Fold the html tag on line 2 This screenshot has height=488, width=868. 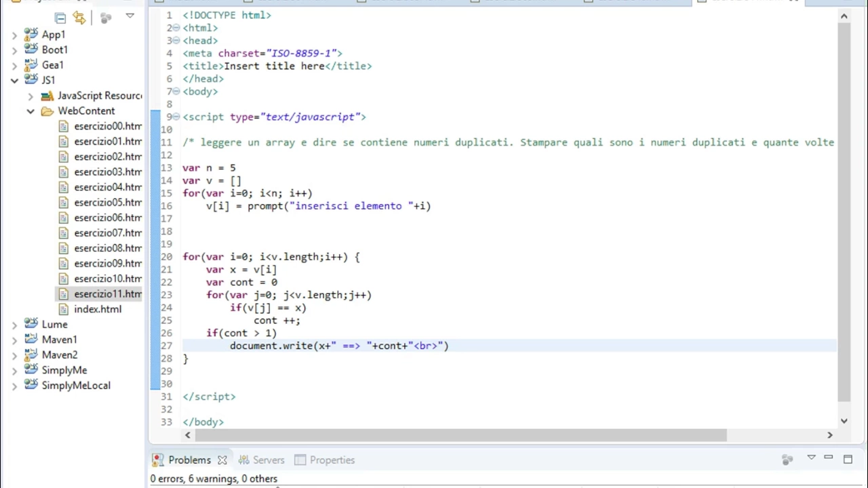[177, 28]
